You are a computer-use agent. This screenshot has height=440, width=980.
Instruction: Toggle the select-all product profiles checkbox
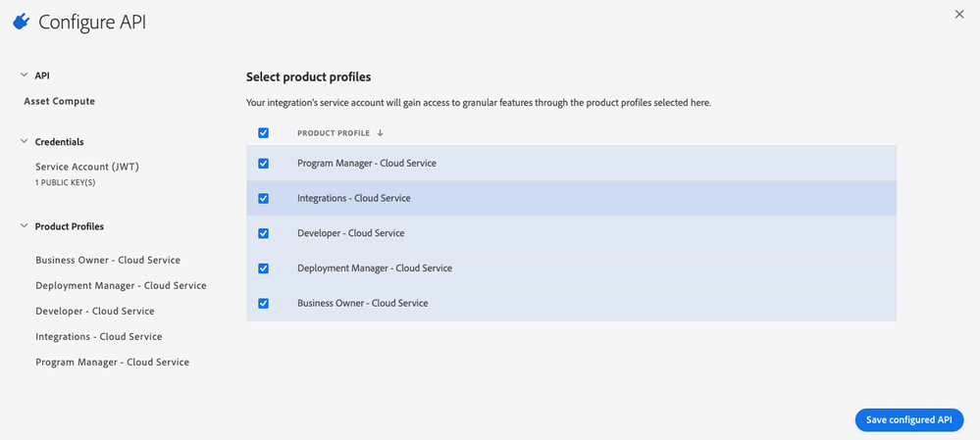click(263, 133)
